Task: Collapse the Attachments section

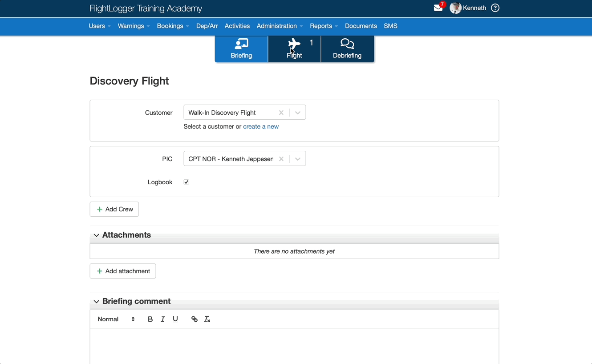Action: (96, 235)
